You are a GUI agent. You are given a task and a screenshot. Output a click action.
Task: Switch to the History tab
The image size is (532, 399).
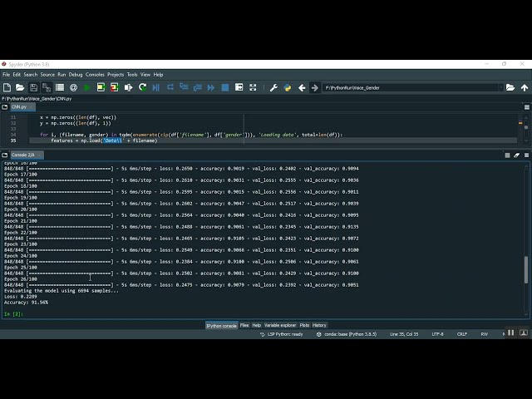319,325
